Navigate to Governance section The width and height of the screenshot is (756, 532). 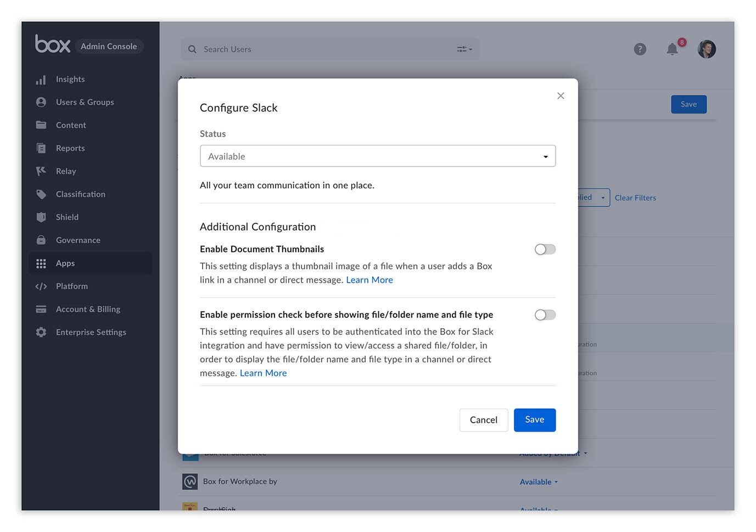pos(78,240)
